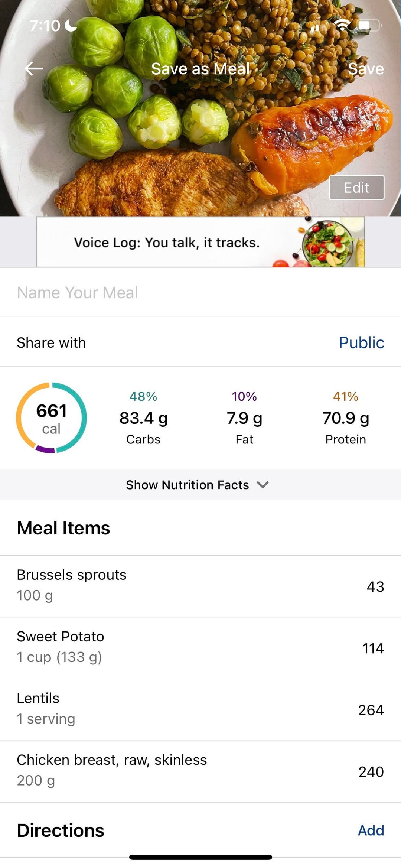Screen dimensions: 401x868
Task: Tap the moon focus-mode icon
Action: click(71, 25)
